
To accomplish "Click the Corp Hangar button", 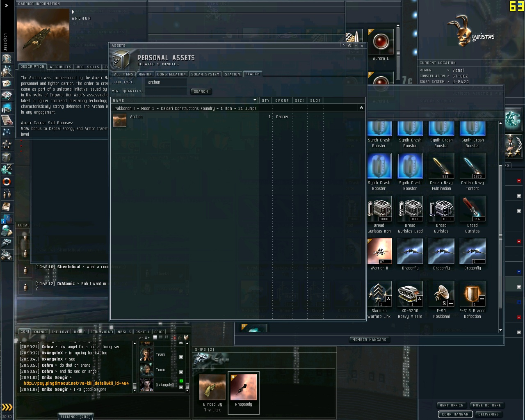I will [x=455, y=414].
